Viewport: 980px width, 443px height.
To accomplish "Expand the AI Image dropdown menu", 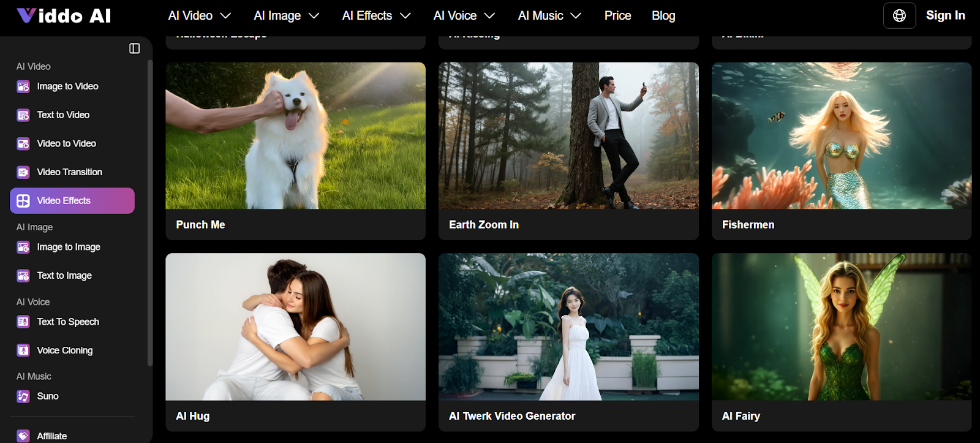I will click(286, 16).
